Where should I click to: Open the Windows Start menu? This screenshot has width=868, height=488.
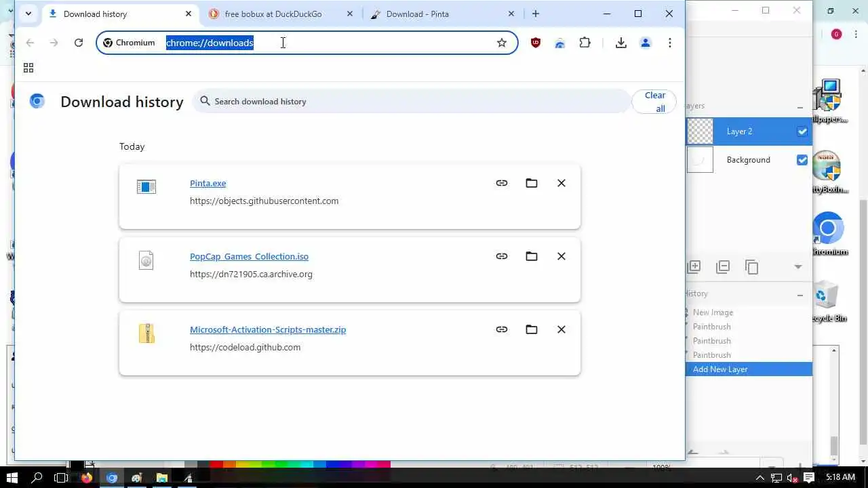[x=12, y=478]
